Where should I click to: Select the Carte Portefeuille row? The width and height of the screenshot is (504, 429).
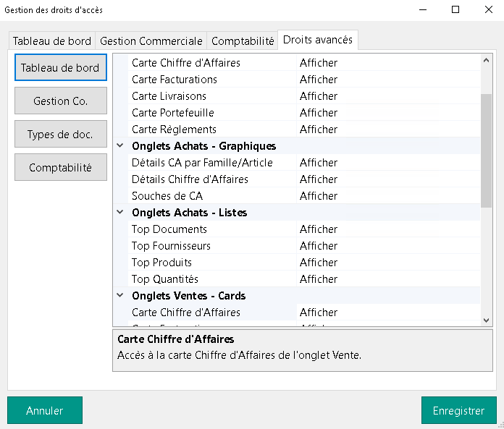[173, 113]
